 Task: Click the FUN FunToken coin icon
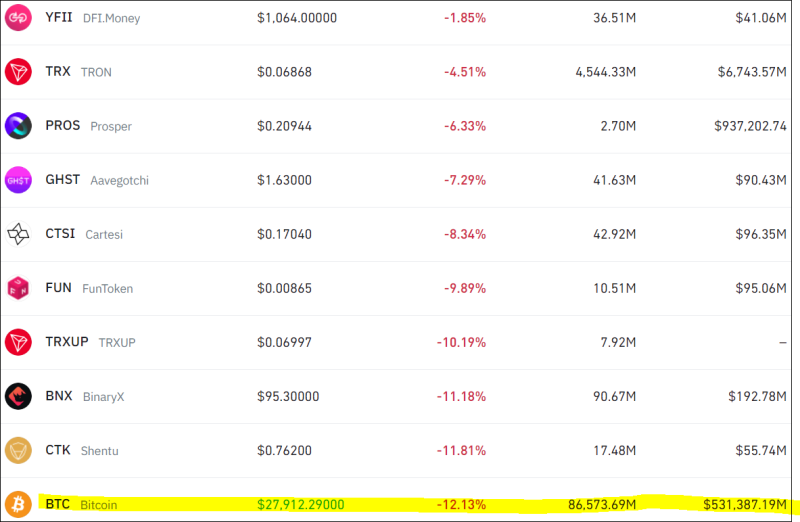tap(18, 288)
